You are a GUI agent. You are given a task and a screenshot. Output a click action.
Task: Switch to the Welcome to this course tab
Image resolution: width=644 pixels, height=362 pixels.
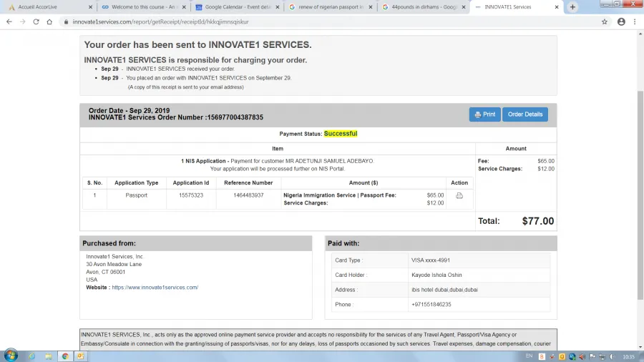[x=140, y=7]
